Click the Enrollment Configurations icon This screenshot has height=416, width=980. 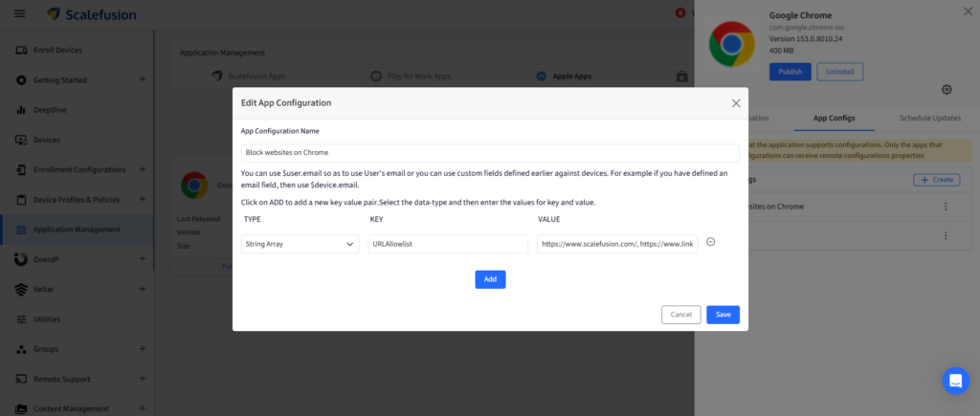coord(21,170)
